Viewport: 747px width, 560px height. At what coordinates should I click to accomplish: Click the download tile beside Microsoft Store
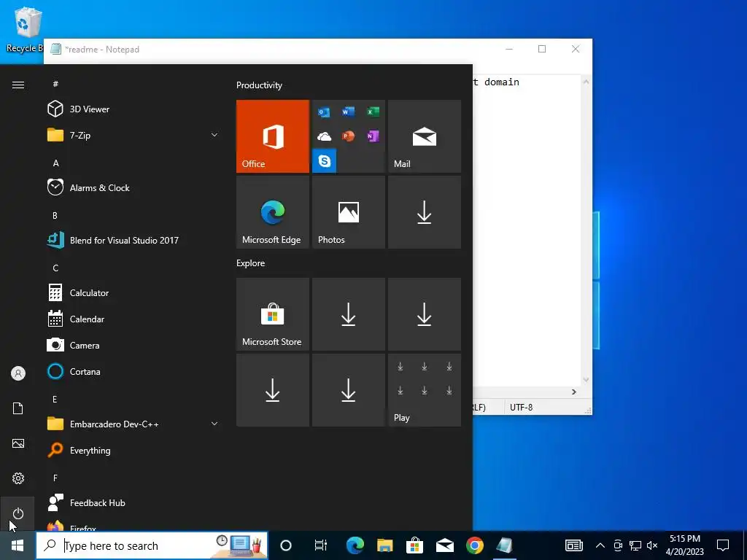(x=348, y=314)
